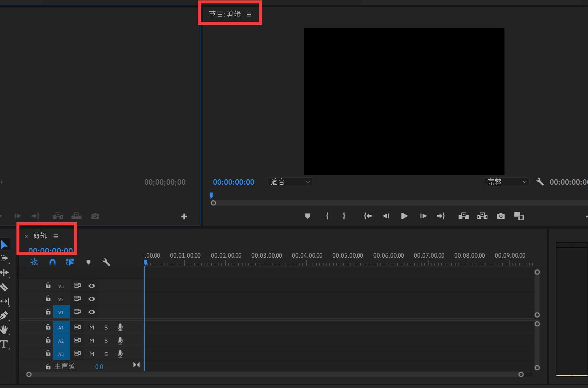Click the Source monitor Insert icon
Viewport: 588px width, 388px height.
click(58, 216)
